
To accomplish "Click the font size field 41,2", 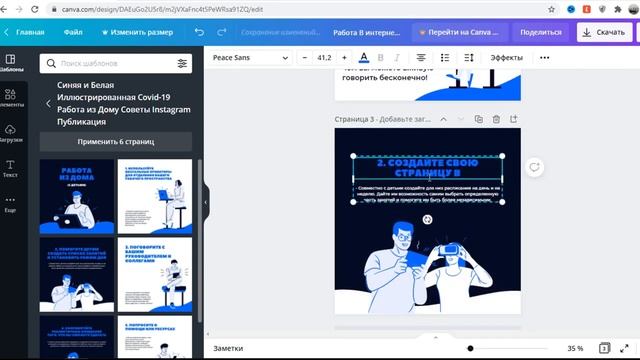I will click(x=324, y=58).
